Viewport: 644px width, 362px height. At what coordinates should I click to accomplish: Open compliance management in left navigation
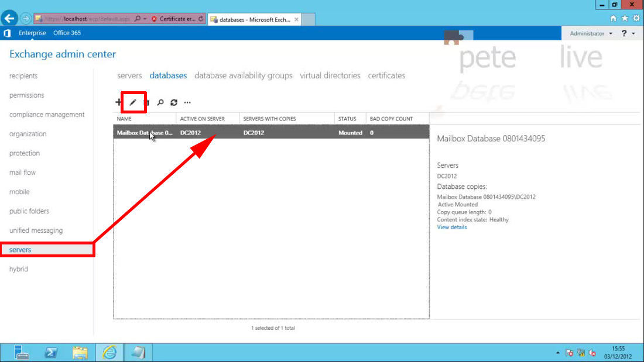(47, 115)
